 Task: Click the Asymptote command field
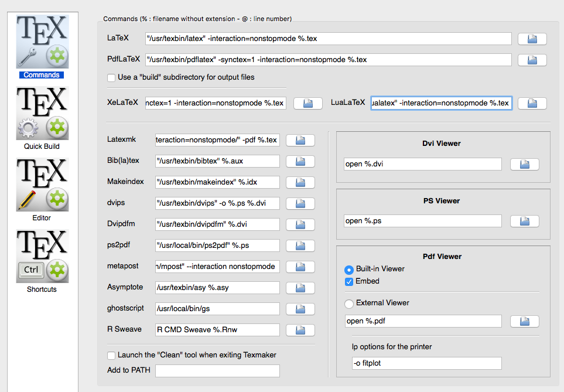[218, 287]
